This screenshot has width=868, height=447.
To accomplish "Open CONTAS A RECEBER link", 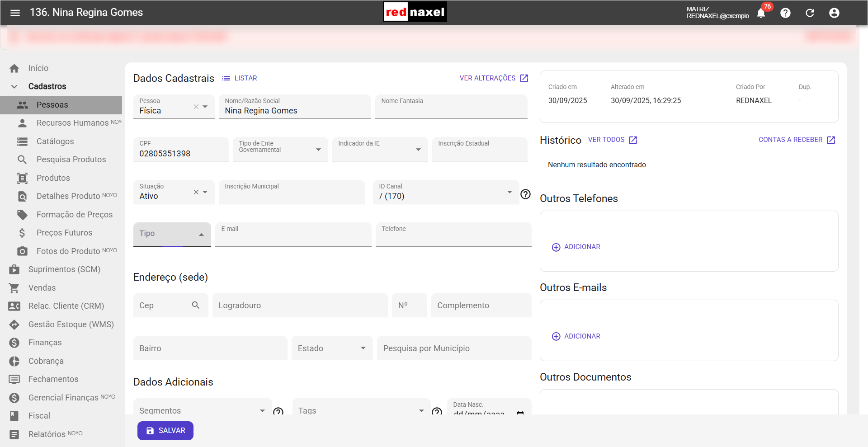I will click(x=797, y=140).
